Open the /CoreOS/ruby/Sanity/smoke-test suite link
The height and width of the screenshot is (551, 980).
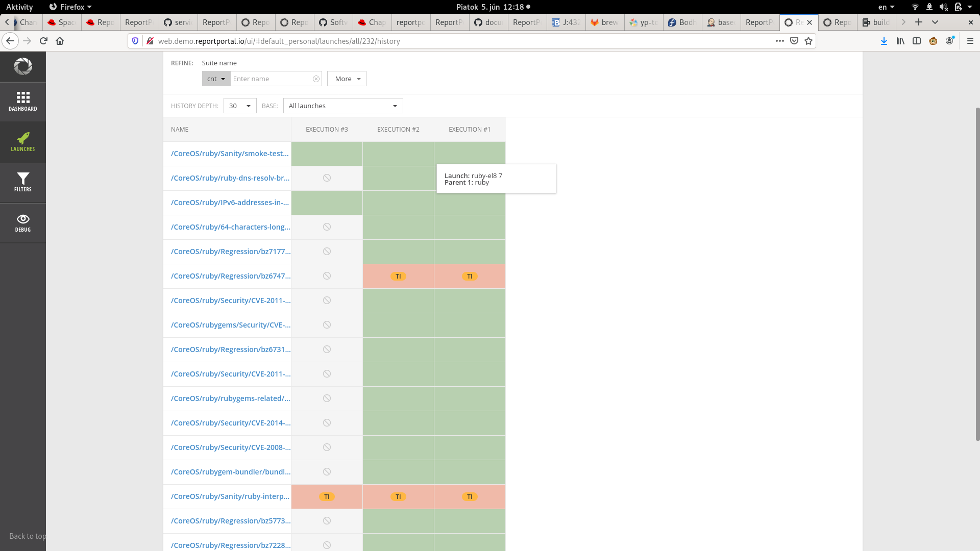[x=229, y=153]
